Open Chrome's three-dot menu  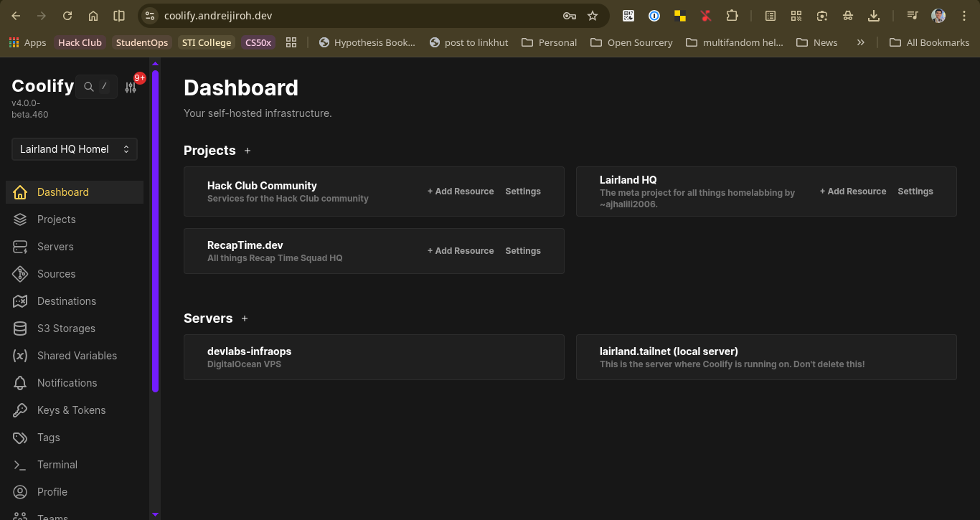pos(964,16)
